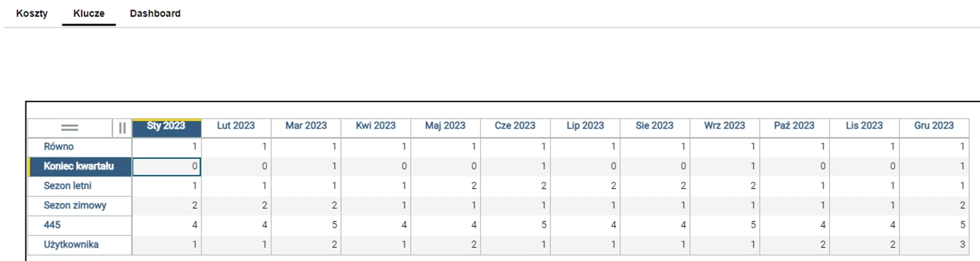The width and height of the screenshot is (980, 261).
Task: Click the Równo Wrz 2023 cell
Action: click(x=725, y=147)
